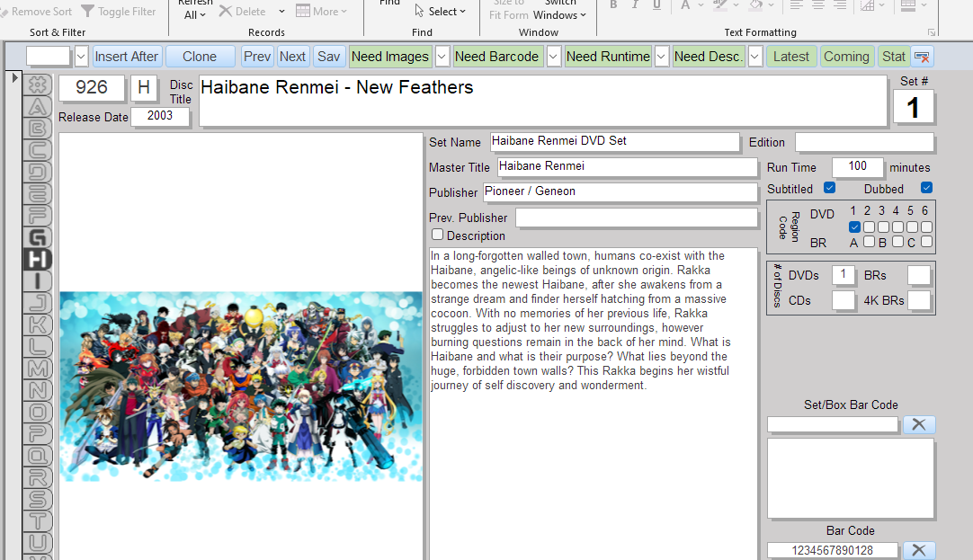Screen dimensions: 973x560
Task: Jump to titles starting with G
Action: click(38, 237)
